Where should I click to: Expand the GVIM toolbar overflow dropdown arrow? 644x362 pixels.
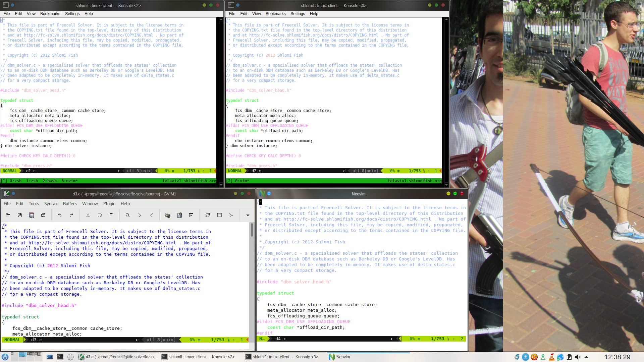(248, 216)
